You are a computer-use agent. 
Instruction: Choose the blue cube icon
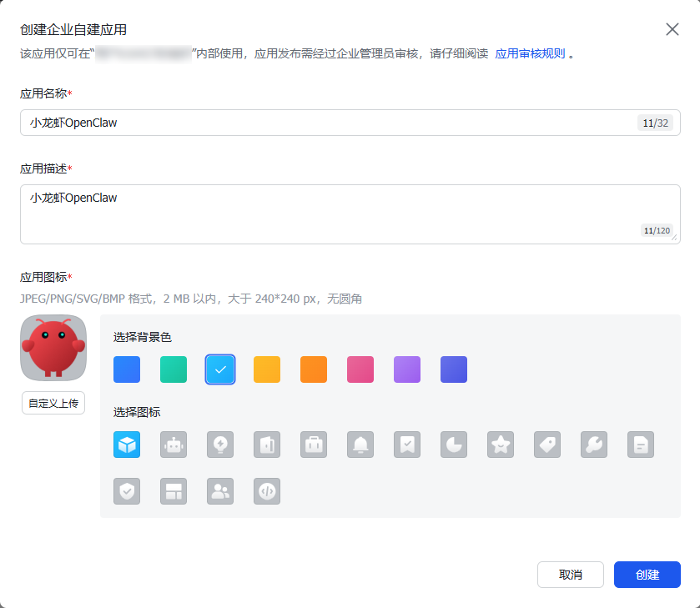pos(127,445)
